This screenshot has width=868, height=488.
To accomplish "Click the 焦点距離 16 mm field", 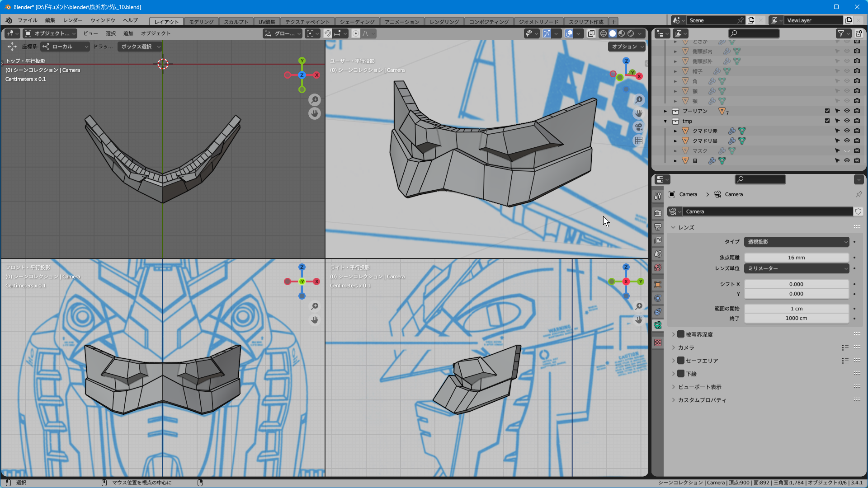I will point(796,258).
